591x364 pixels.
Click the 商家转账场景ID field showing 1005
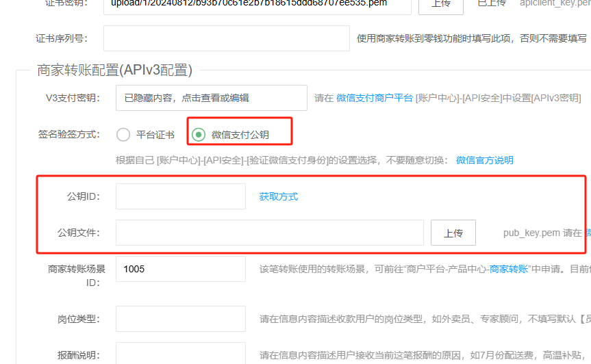[181, 269]
